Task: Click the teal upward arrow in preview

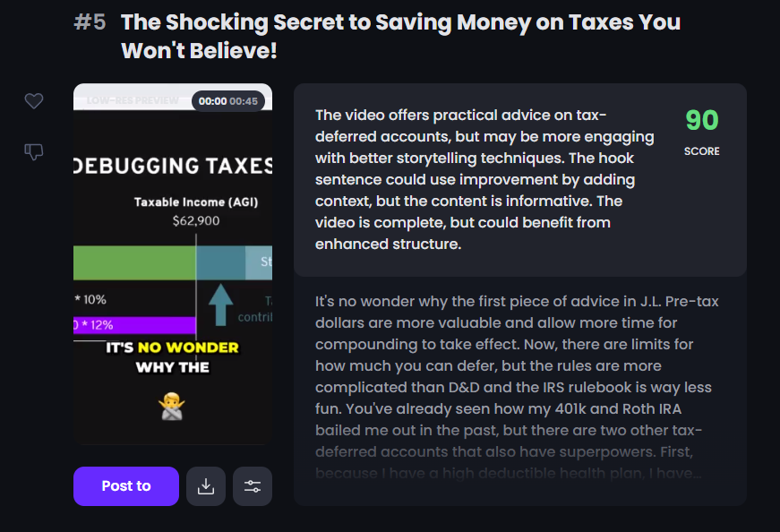Action: point(221,305)
